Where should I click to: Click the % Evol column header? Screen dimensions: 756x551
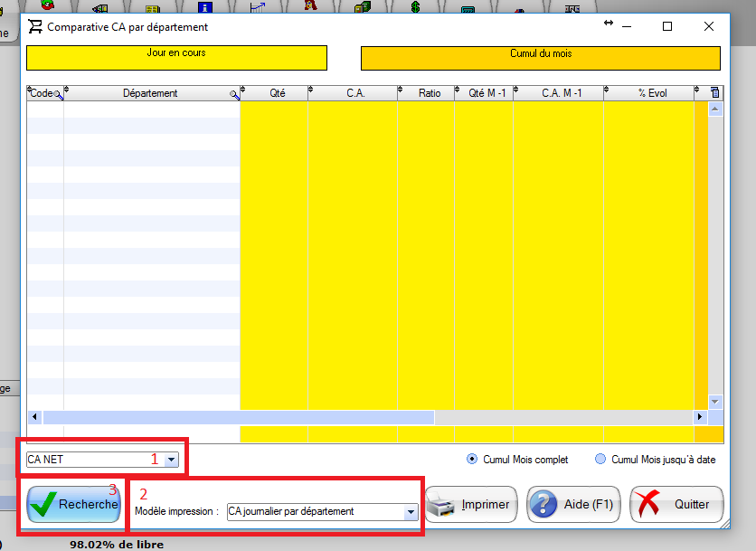[x=651, y=93]
